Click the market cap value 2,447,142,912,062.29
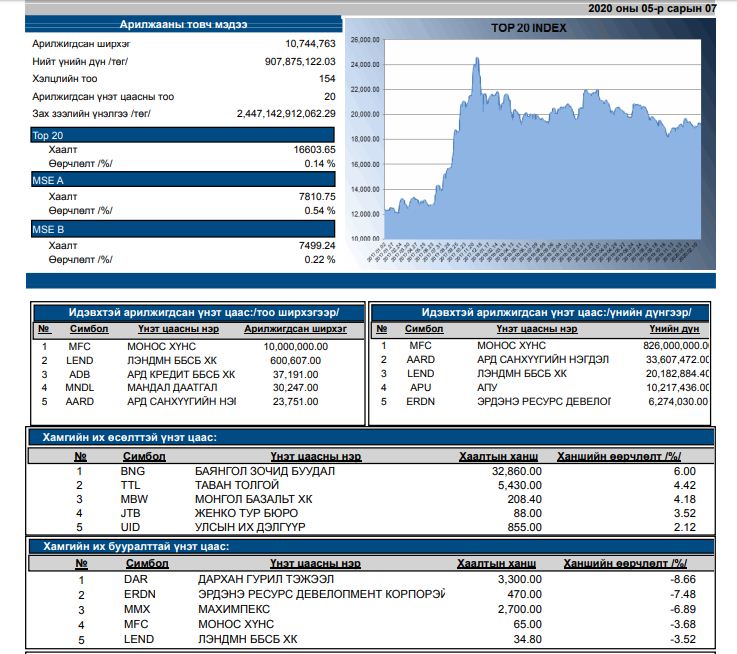 click(285, 114)
